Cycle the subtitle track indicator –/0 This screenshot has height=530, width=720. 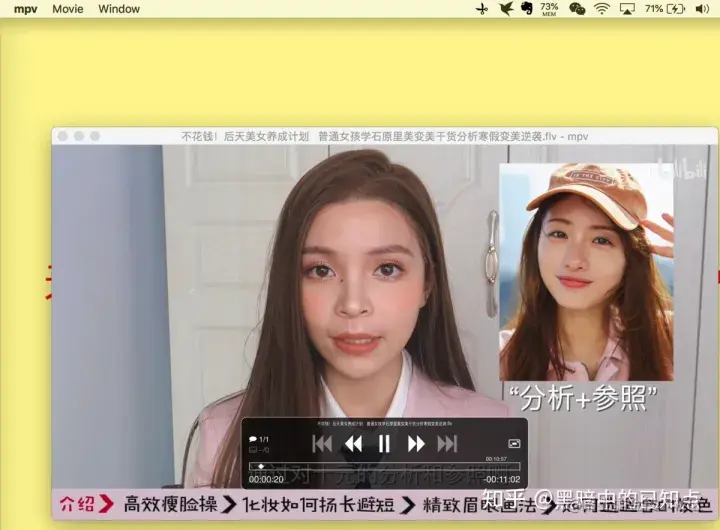pos(259,450)
